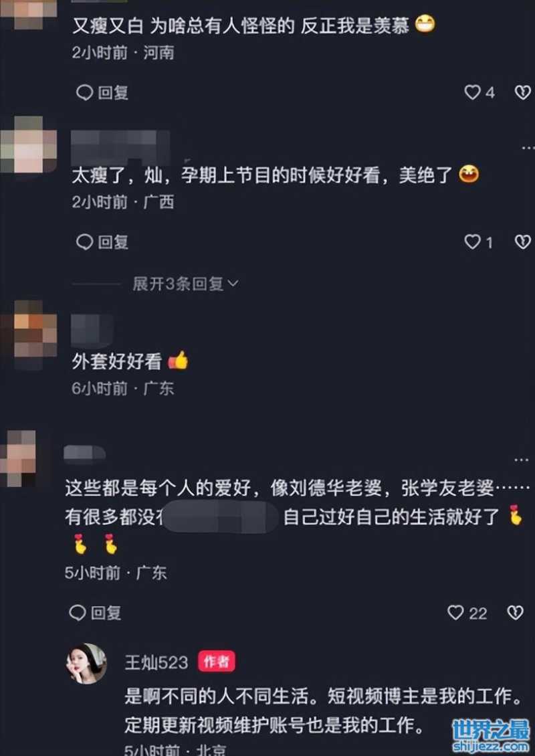Open 王灿523 profile avatar
The height and width of the screenshot is (756, 535).
coord(86,664)
